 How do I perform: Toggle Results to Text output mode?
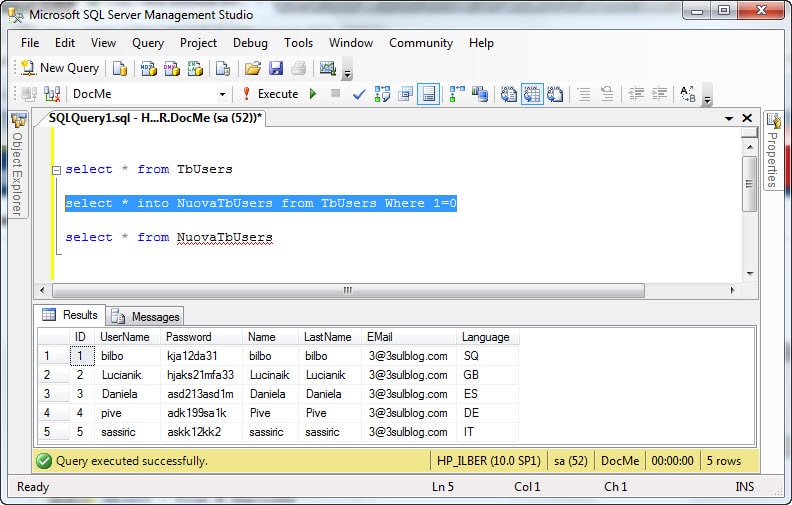pyautogui.click(x=508, y=94)
